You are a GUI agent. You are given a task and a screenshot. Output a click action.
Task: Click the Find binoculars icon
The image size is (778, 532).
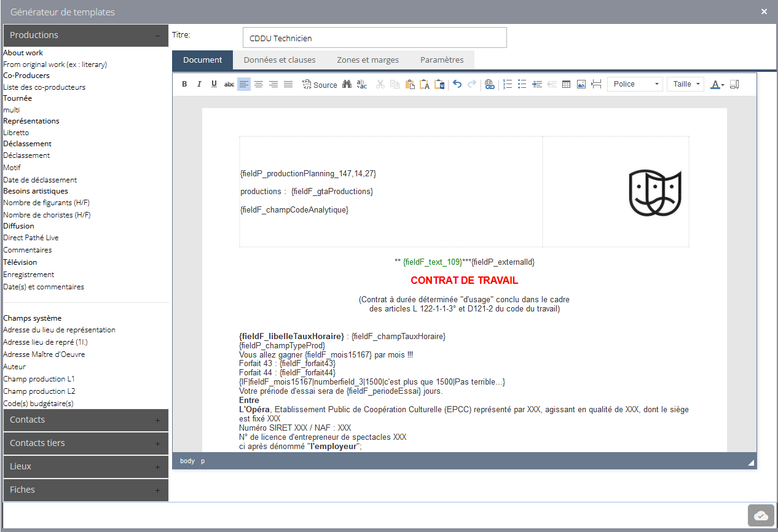tap(347, 84)
